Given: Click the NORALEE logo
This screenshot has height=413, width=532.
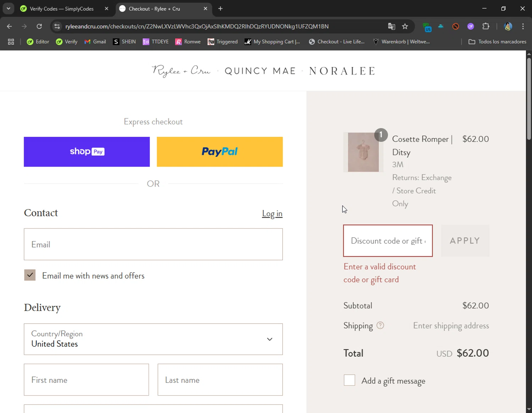Looking at the screenshot, I should click(342, 71).
